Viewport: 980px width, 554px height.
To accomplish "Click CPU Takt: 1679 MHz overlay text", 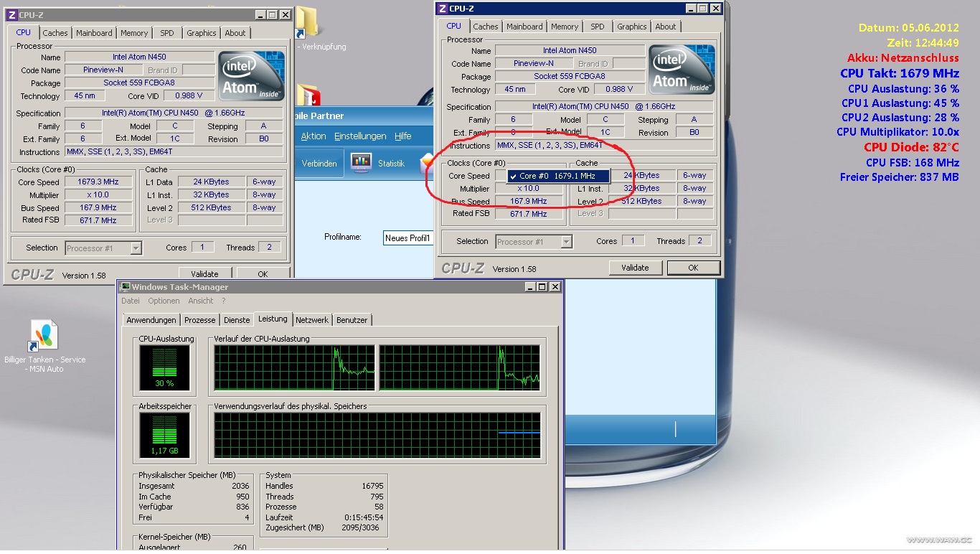I will pyautogui.click(x=900, y=73).
